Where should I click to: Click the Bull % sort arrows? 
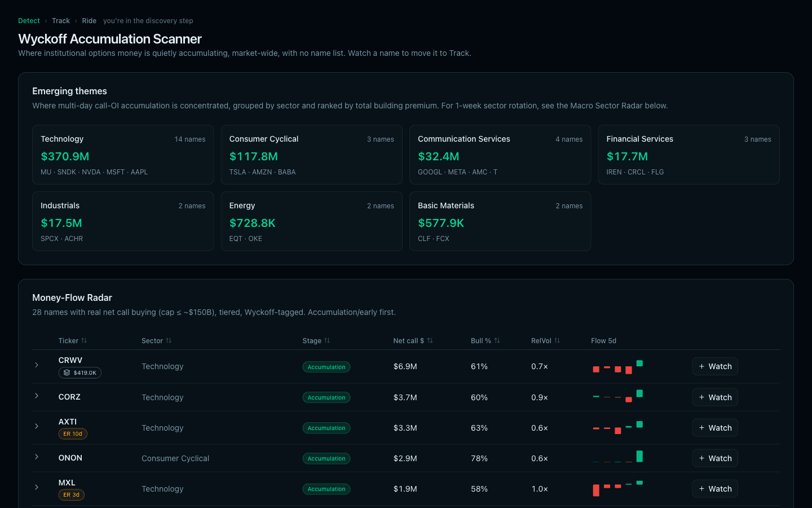[497, 340]
